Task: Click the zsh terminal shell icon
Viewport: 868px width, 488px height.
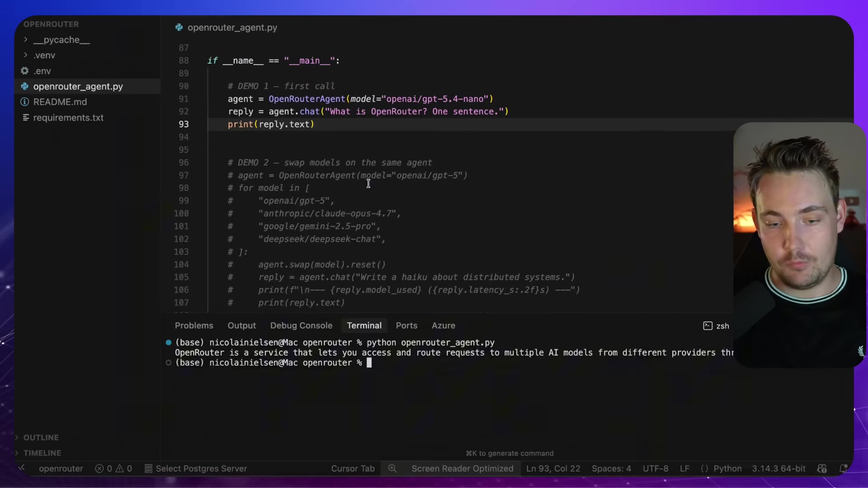Action: [708, 326]
